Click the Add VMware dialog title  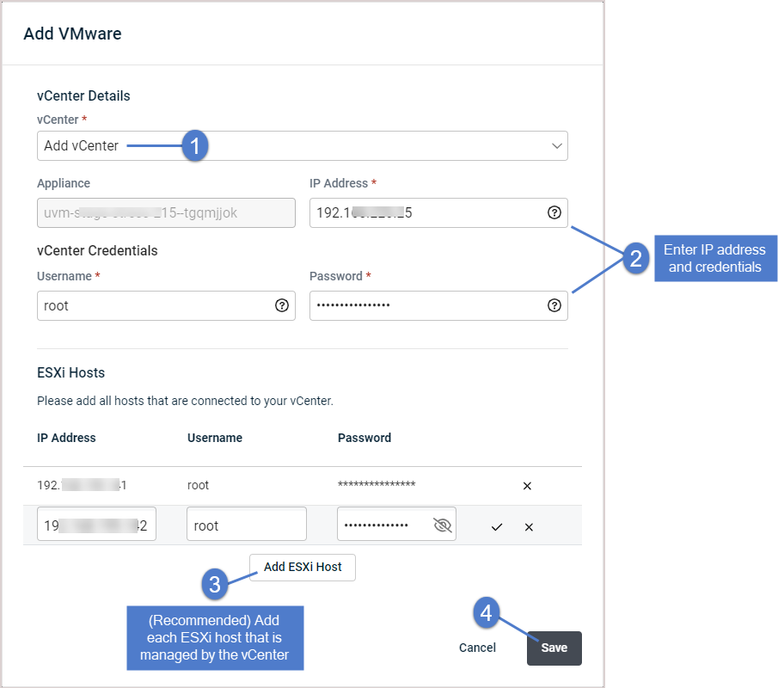tap(72, 34)
